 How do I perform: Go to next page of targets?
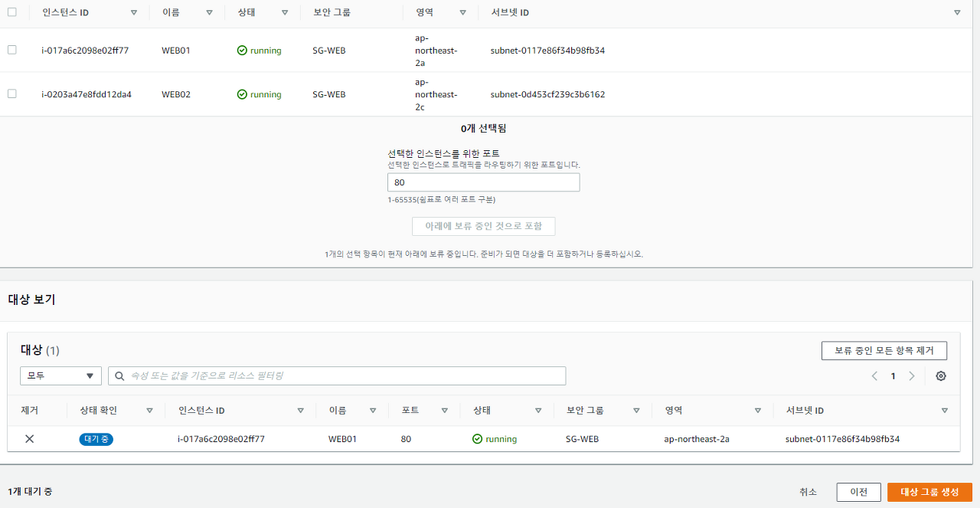(x=911, y=376)
